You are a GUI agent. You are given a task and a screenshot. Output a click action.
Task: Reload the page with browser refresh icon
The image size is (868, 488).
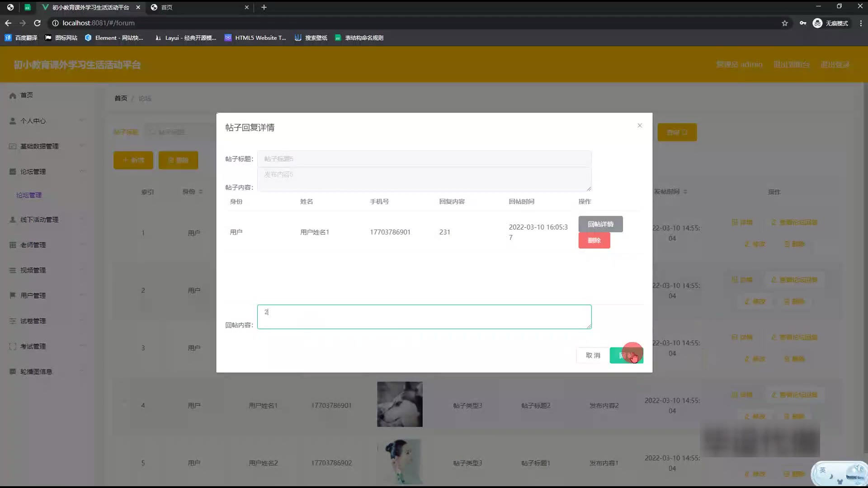pos(38,23)
